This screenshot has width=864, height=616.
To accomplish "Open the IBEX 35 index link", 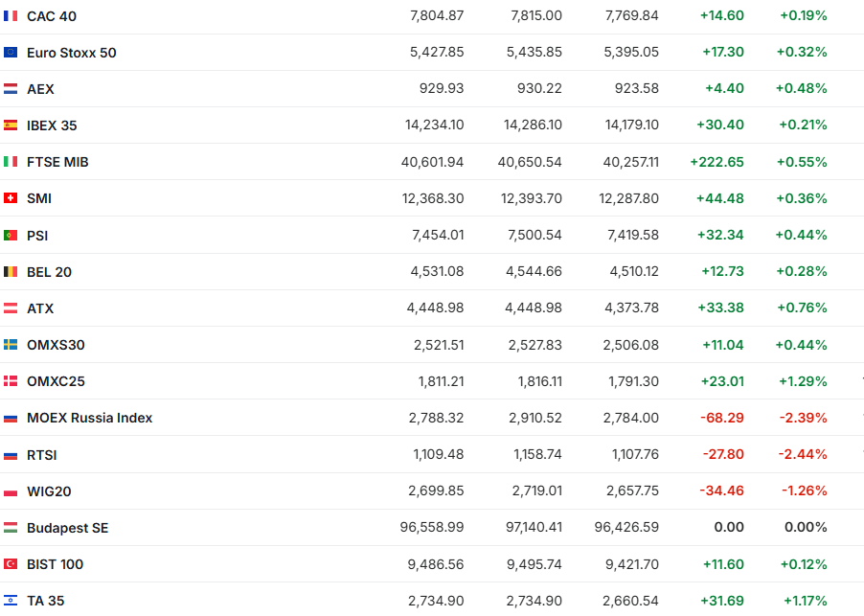I will click(52, 125).
